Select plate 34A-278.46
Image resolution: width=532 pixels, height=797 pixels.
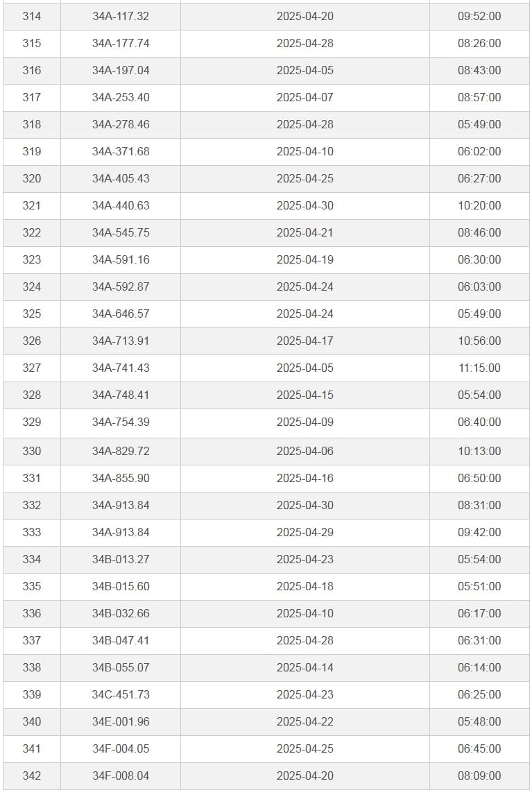tap(121, 125)
